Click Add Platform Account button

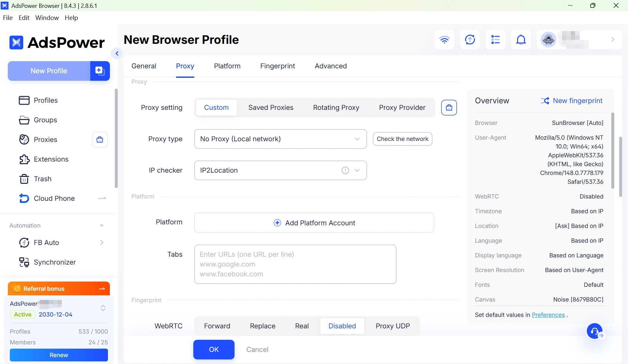click(x=314, y=223)
